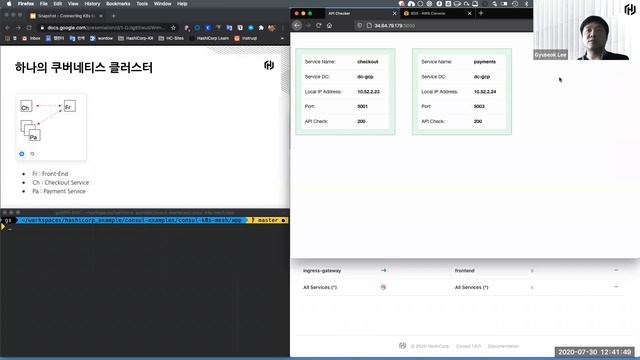Screen dimensions: 640x360
Task: Open the Inbox bookmark
Action: coord(31,38)
